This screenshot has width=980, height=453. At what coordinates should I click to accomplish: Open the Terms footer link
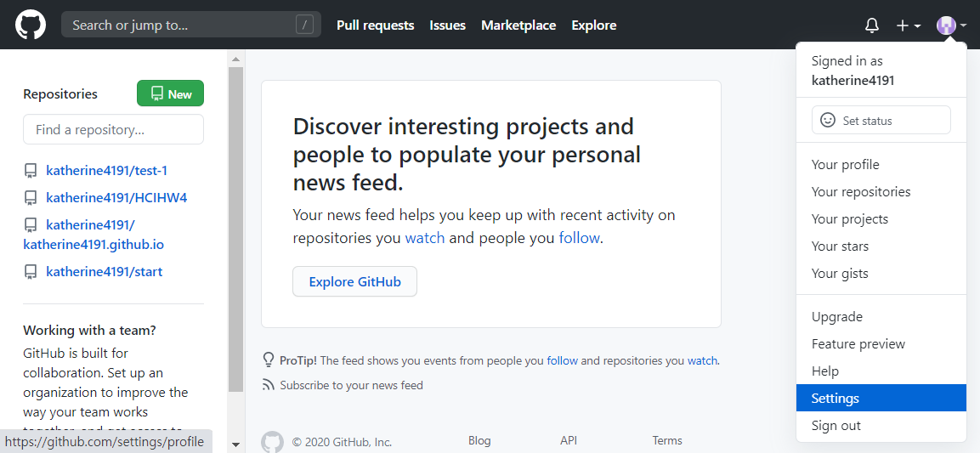(x=667, y=440)
